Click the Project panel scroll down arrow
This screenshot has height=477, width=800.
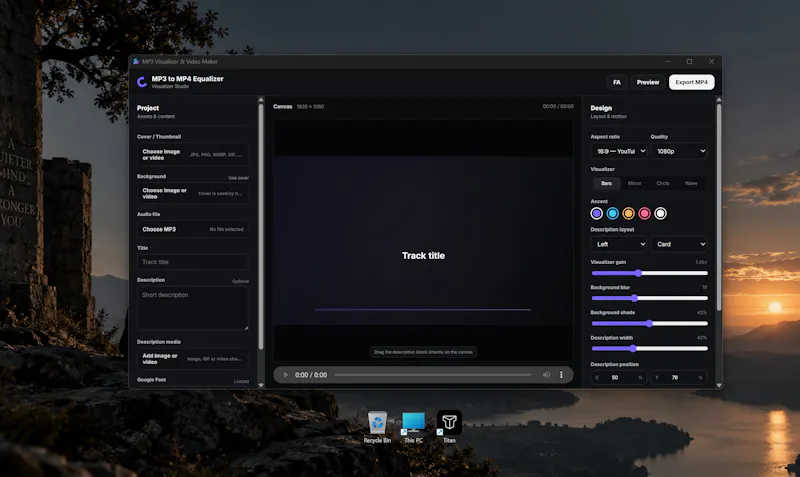pyautogui.click(x=261, y=385)
